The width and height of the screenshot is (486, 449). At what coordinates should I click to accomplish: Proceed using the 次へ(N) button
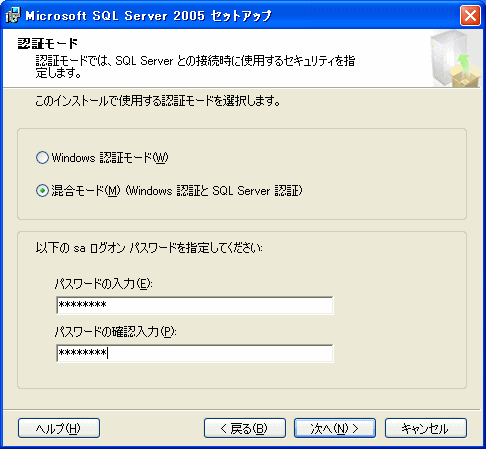pos(335,428)
